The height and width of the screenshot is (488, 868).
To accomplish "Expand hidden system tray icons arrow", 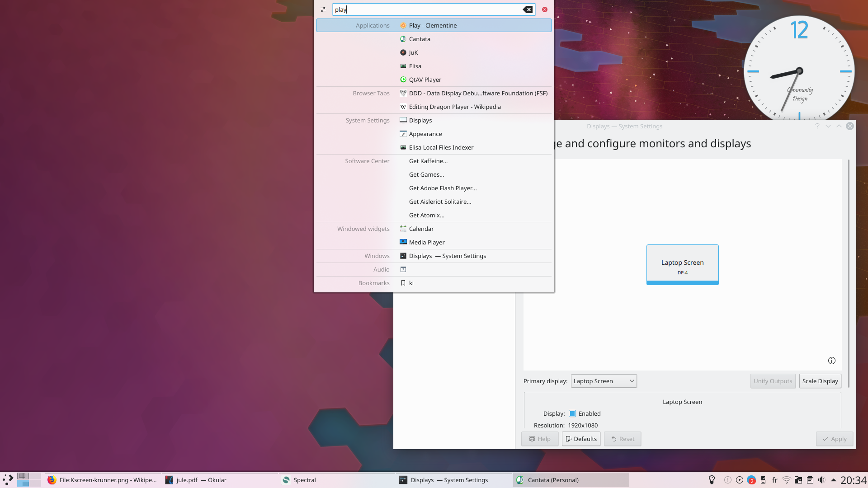I will click(834, 480).
